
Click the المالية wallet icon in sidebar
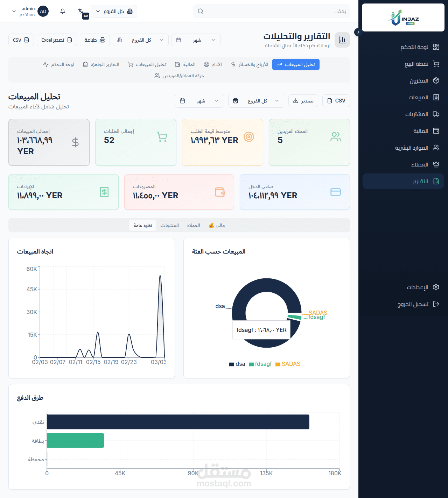click(436, 131)
